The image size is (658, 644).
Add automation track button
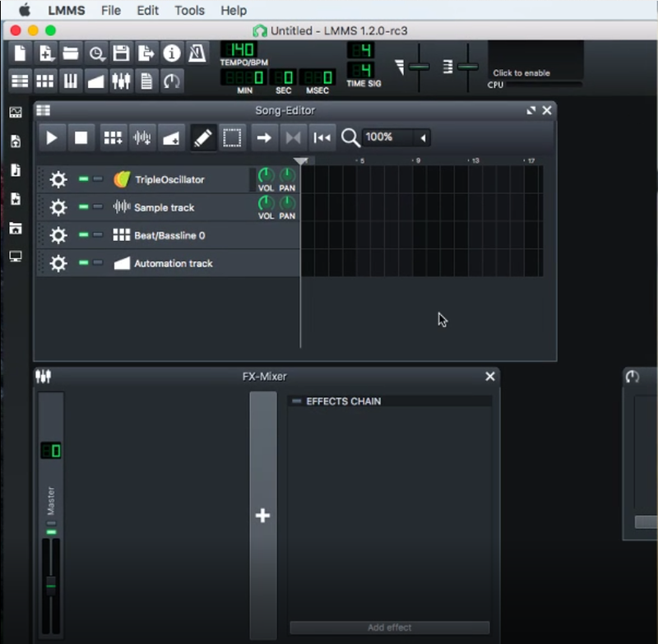click(171, 137)
